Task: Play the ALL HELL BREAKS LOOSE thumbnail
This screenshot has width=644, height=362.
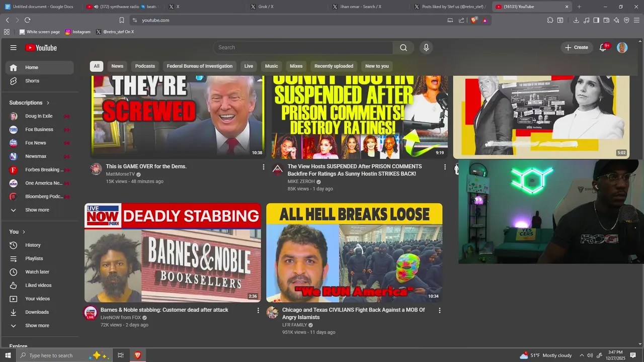Action: pyautogui.click(x=354, y=252)
